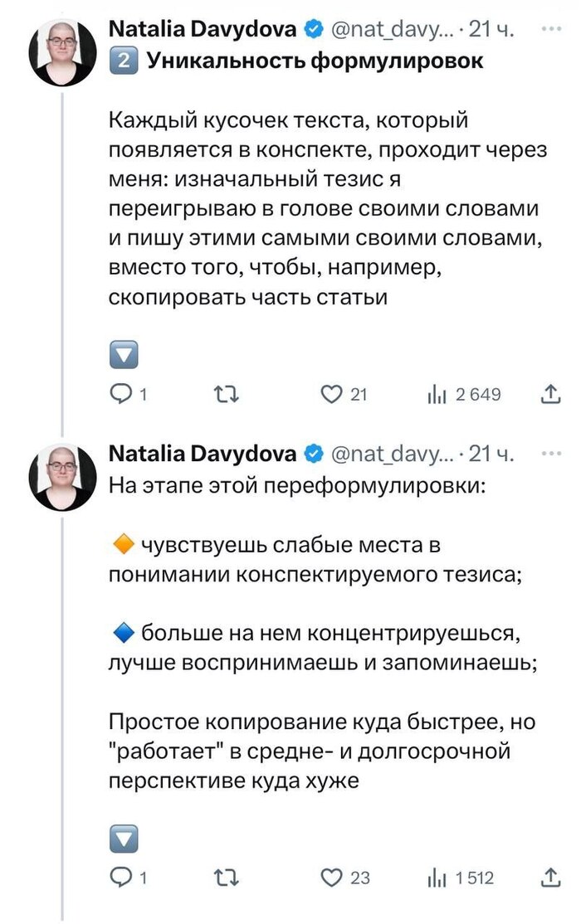Viewport: 581px width, 924px height.
Task: Like the second tweet with 23 likes
Action: click(332, 878)
